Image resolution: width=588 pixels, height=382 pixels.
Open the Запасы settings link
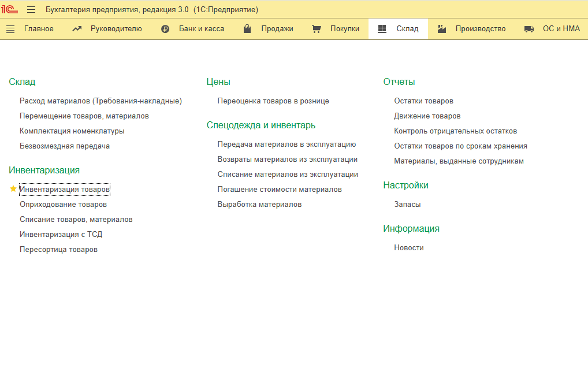[x=407, y=205]
